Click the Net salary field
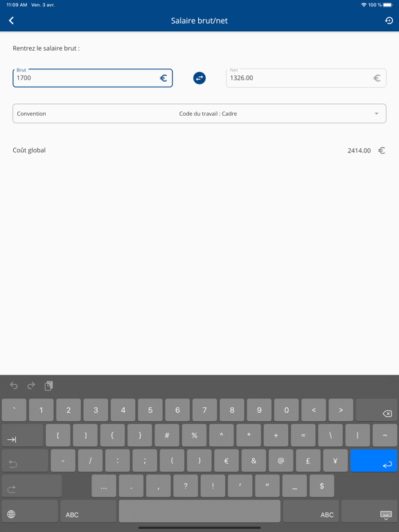Screen dimensions: 399x532 click(306, 78)
